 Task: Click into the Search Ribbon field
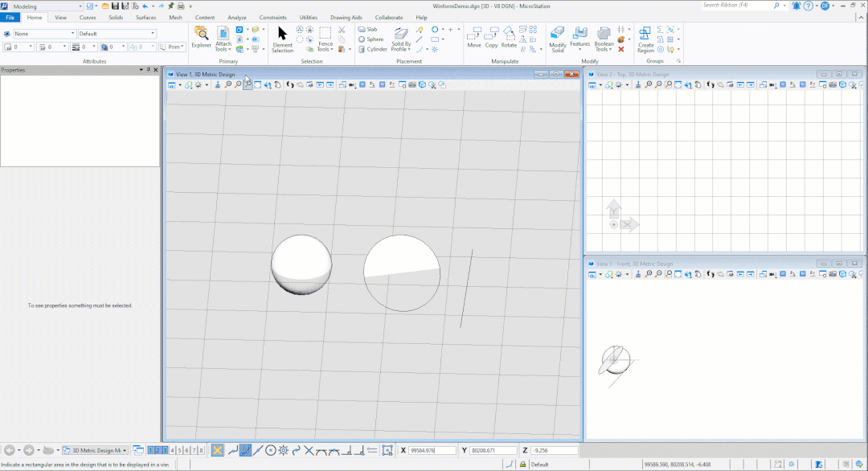pyautogui.click(x=736, y=6)
